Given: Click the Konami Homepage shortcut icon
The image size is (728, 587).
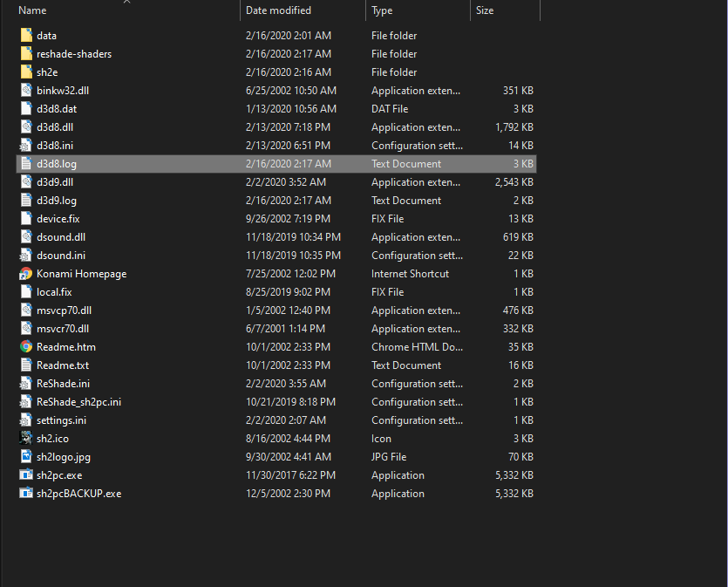Looking at the screenshot, I should tap(26, 274).
